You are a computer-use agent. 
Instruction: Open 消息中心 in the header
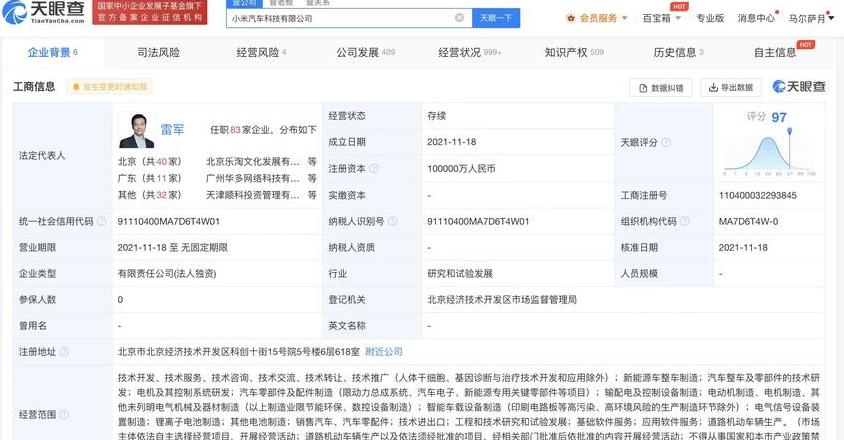pyautogui.click(x=756, y=18)
